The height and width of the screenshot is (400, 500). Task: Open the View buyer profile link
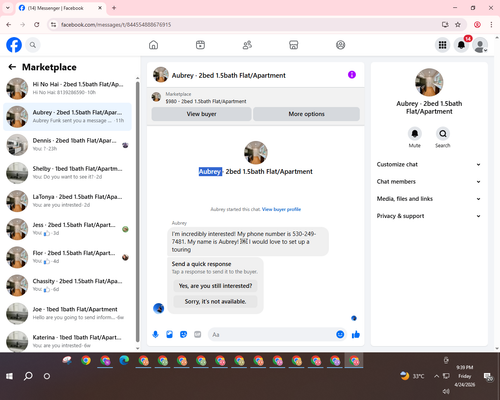281,209
